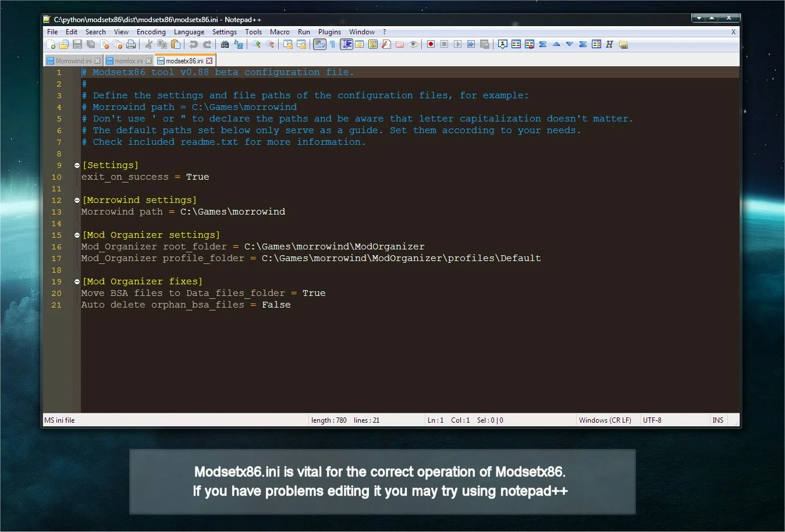Collapse the [Mod Organizer settings] fold marker
Viewport: 785px width, 532px height.
[77, 235]
